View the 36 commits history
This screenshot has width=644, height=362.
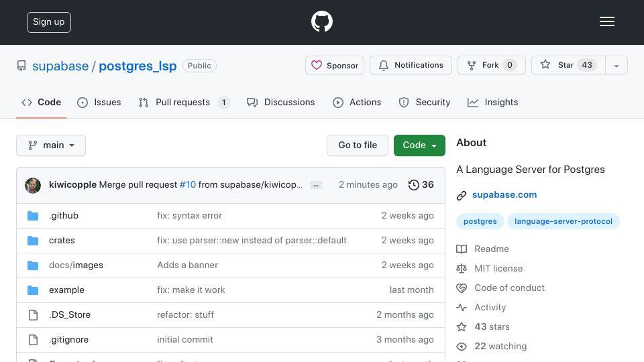tap(421, 185)
